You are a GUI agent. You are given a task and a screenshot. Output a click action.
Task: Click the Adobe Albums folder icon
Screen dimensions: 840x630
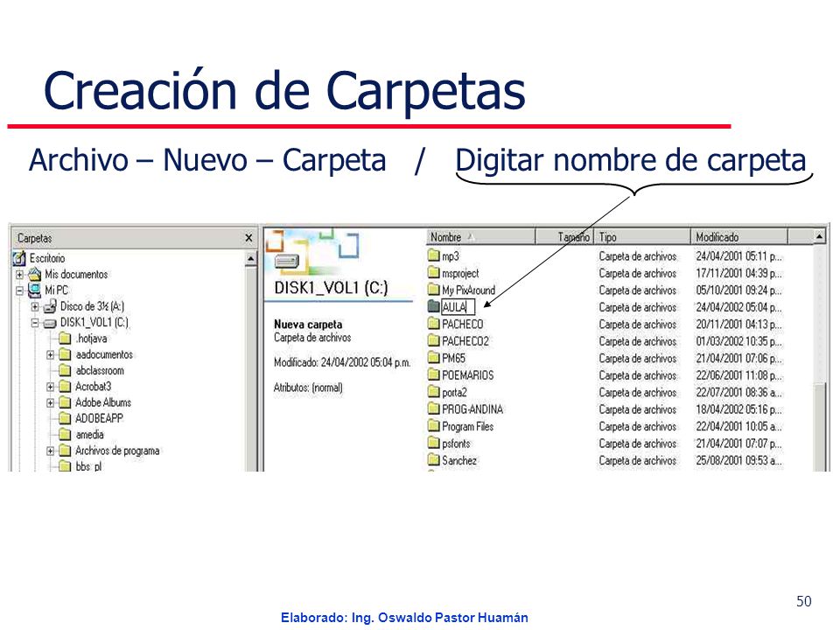[x=65, y=402]
